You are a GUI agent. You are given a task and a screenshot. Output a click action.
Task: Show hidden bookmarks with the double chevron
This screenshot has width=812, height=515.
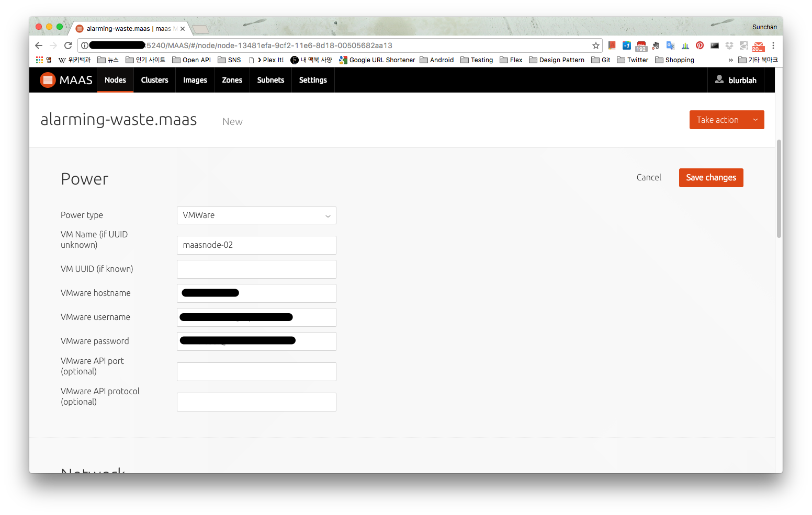730,60
